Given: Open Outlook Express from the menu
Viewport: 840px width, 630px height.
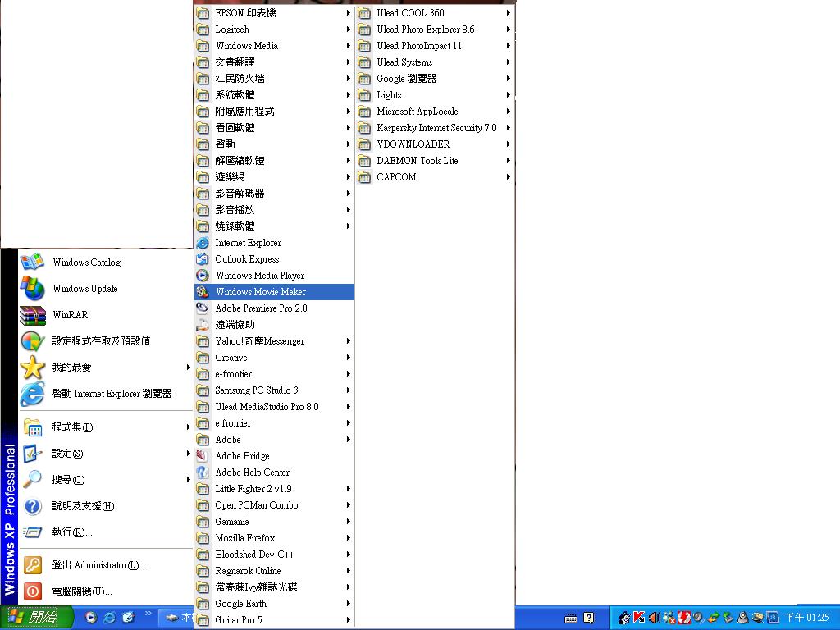Looking at the screenshot, I should (x=247, y=259).
